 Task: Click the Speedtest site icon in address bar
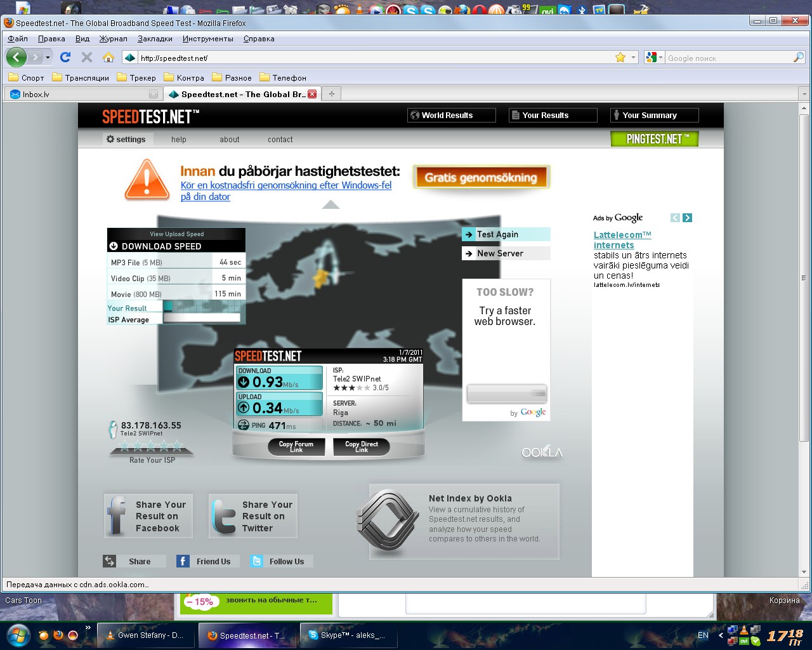[130, 58]
